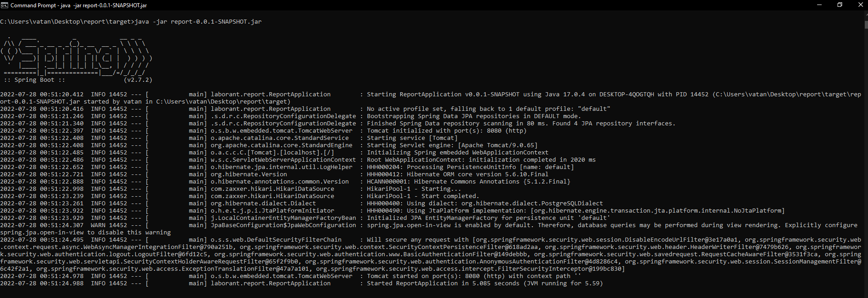
Task: Click 'o.hibernate.annotations.common.Version' logger name
Action: pos(279,181)
